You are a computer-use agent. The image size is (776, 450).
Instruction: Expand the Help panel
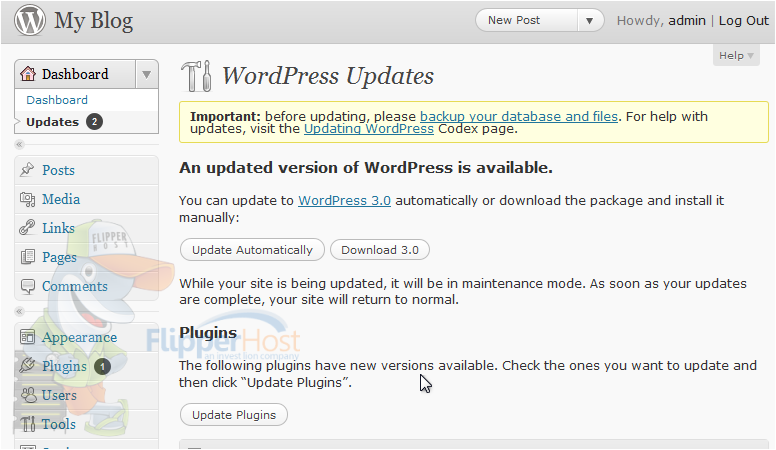736,55
